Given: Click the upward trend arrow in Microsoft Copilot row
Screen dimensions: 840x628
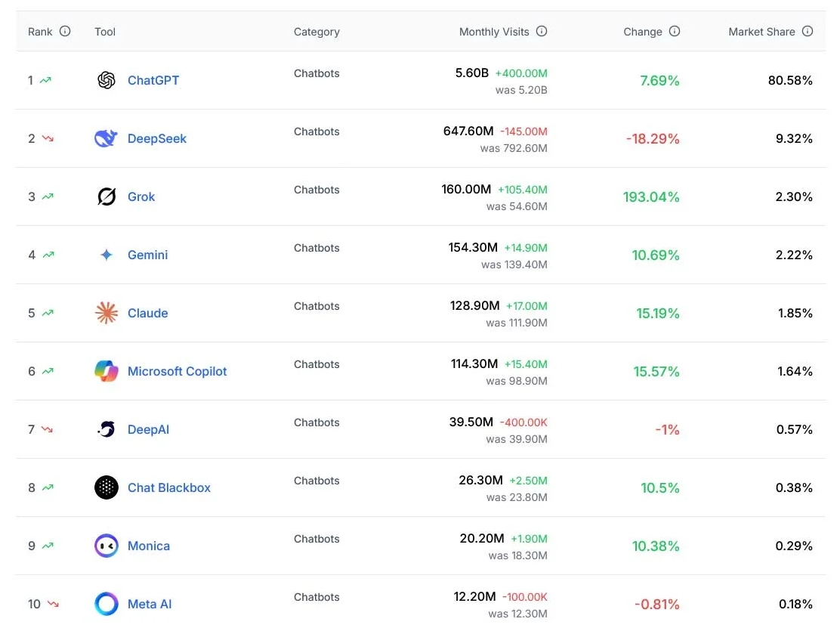Looking at the screenshot, I should click(48, 371).
